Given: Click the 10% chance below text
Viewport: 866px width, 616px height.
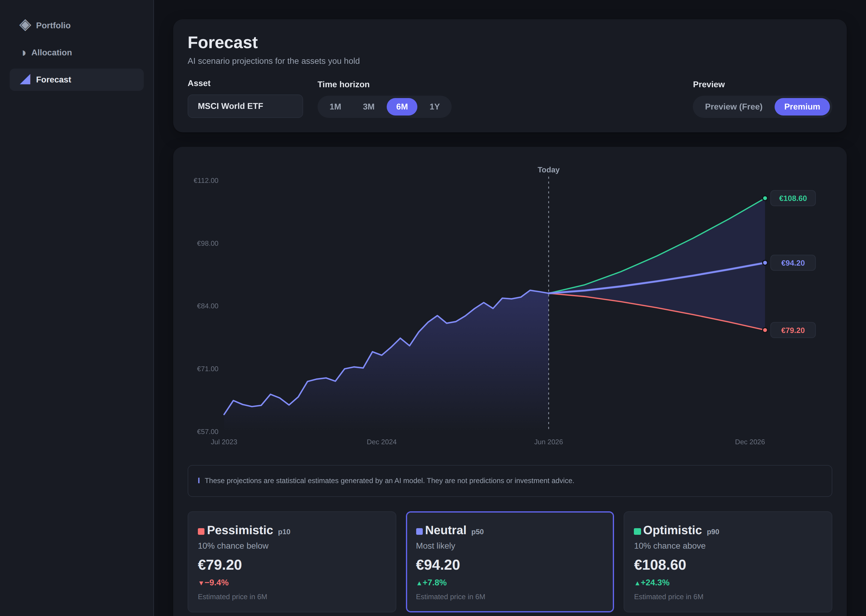Looking at the screenshot, I should pyautogui.click(x=233, y=546).
